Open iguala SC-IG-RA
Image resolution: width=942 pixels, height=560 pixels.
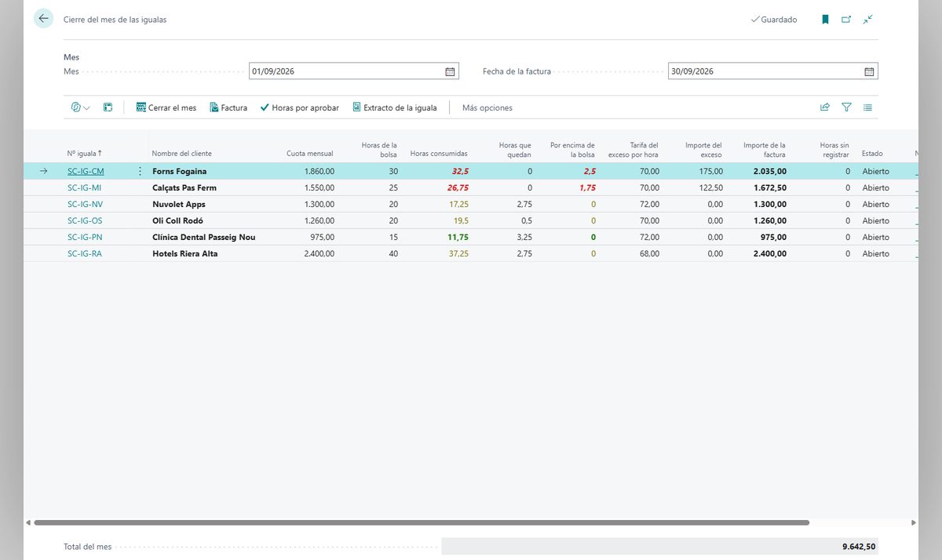coord(85,254)
